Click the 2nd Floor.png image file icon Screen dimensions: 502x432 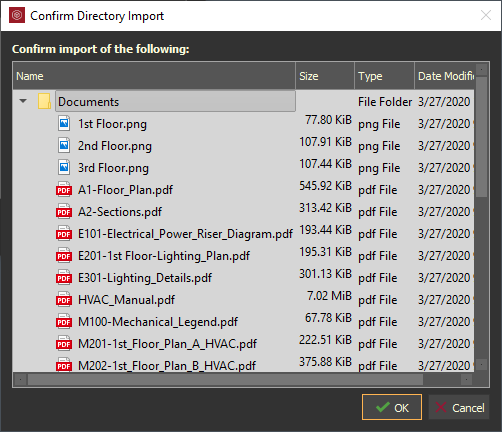click(x=64, y=145)
